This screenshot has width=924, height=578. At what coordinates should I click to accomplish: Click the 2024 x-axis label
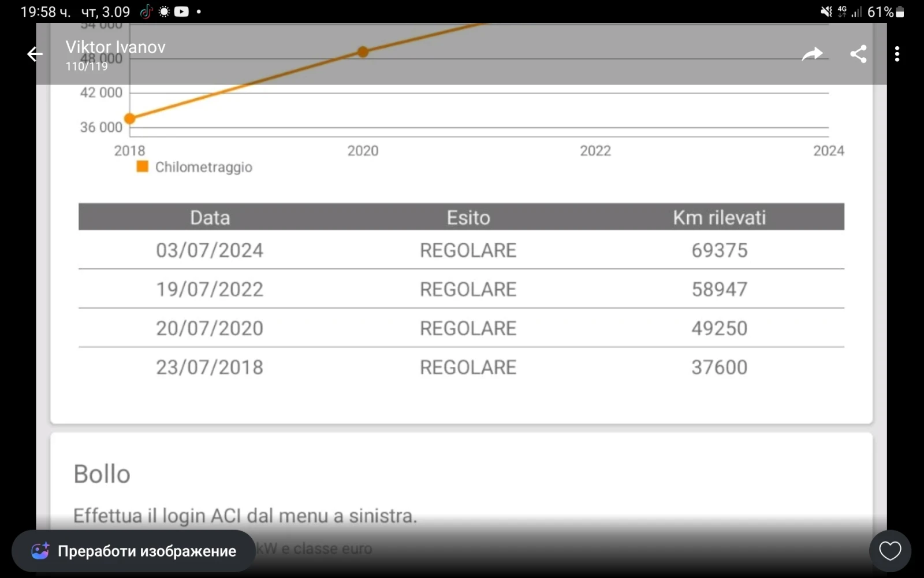pos(829,151)
